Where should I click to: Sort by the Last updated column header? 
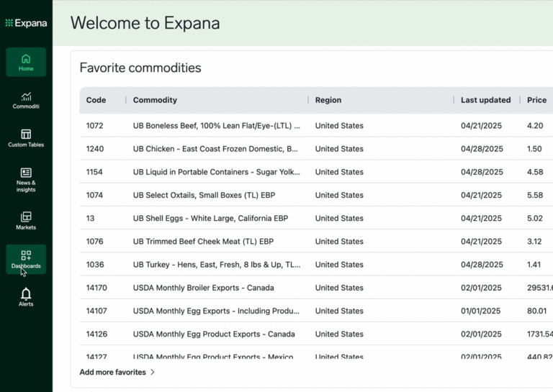point(485,100)
